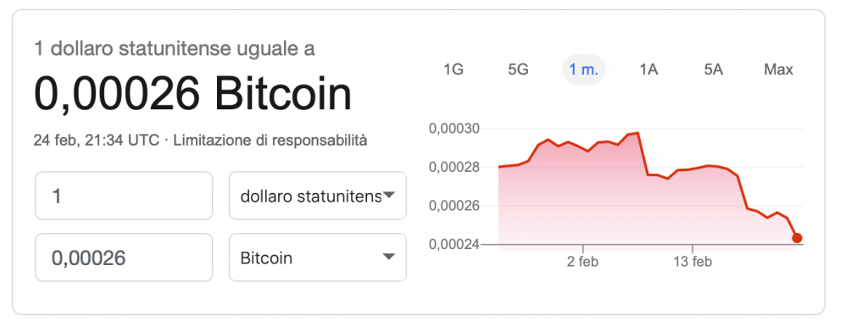Click the dollaro statunitense dropdown arrow

tap(389, 195)
